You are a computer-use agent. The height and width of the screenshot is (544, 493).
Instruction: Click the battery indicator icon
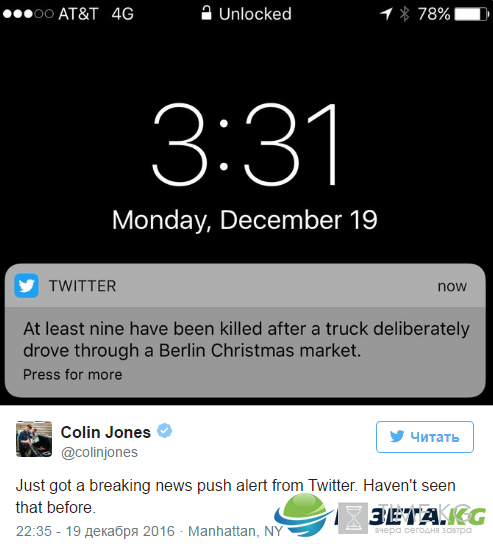[471, 14]
